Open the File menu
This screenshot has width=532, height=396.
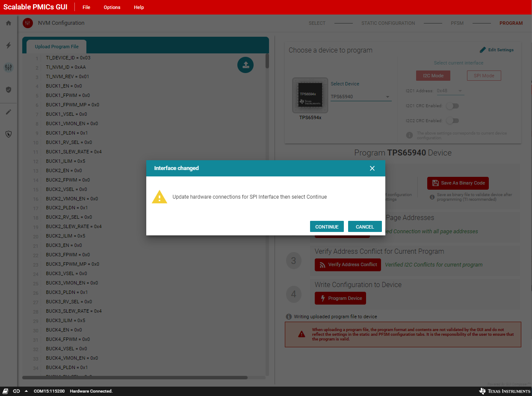pos(86,7)
